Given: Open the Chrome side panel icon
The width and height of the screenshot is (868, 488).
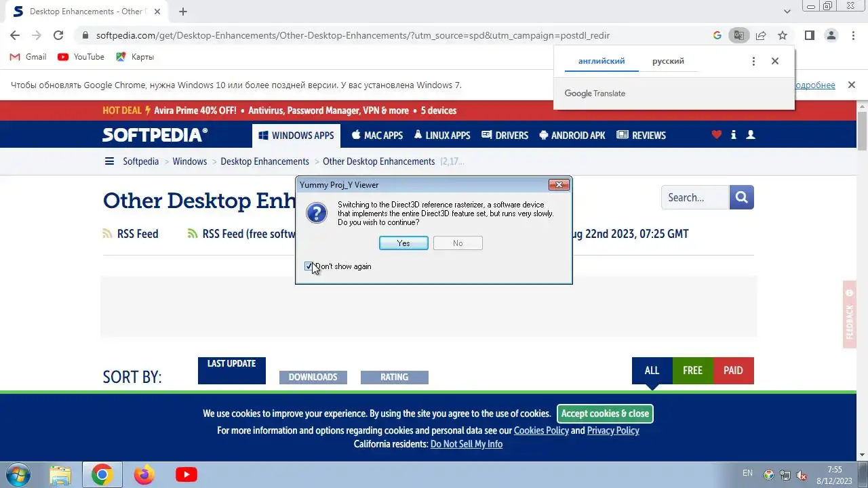Looking at the screenshot, I should pos(810,35).
